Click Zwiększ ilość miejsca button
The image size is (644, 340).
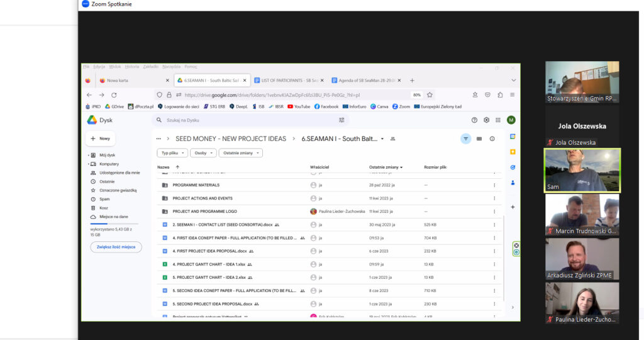click(116, 247)
